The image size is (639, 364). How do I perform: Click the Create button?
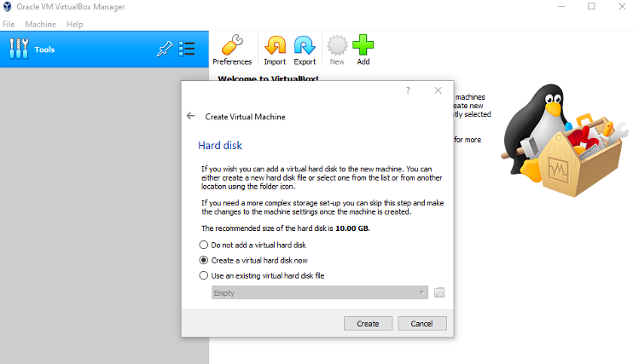368,324
